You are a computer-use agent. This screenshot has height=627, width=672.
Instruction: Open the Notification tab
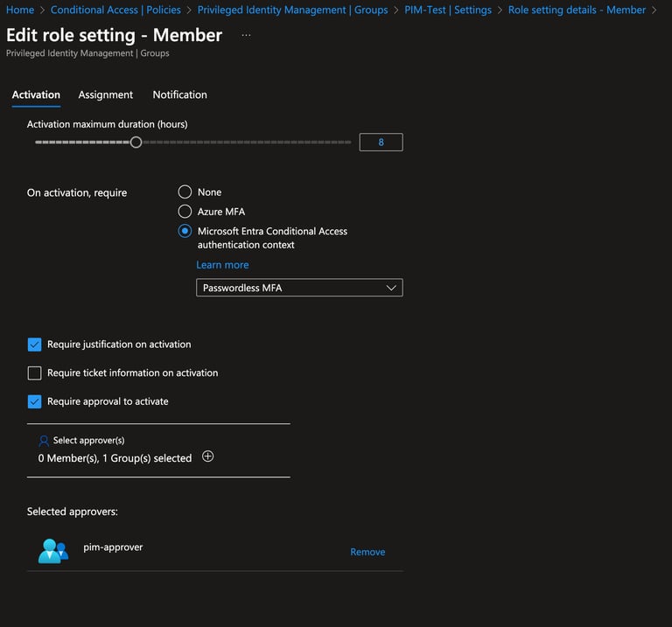(x=180, y=94)
